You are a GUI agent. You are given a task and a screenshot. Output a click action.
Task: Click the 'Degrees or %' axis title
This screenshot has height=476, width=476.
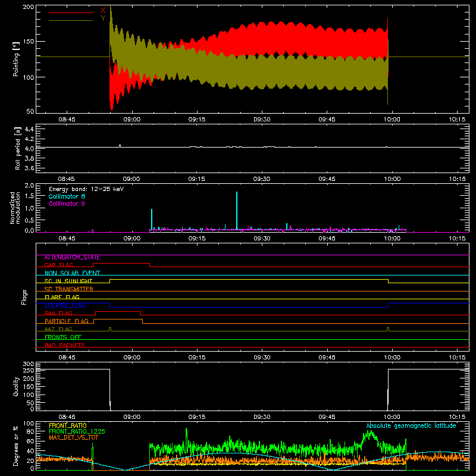click(15, 446)
